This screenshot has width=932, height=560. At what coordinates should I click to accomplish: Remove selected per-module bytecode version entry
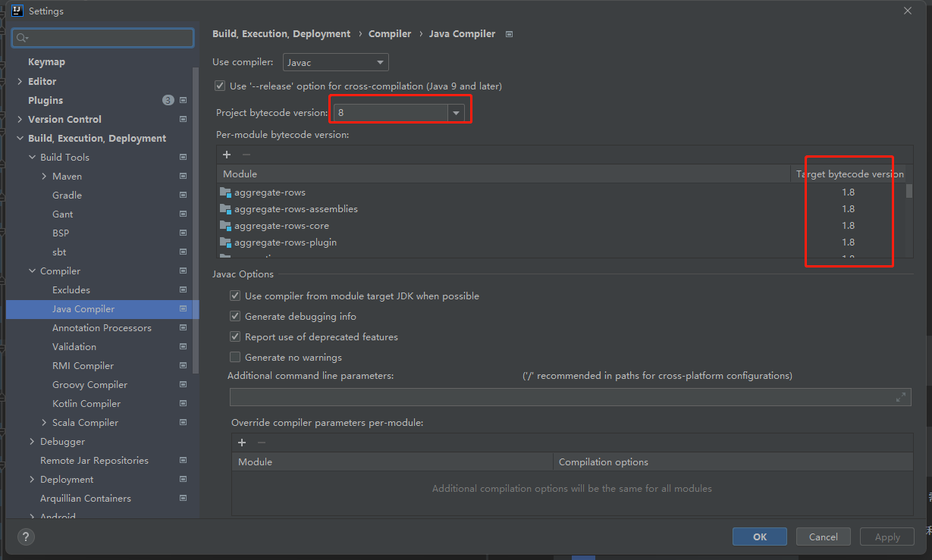(246, 155)
